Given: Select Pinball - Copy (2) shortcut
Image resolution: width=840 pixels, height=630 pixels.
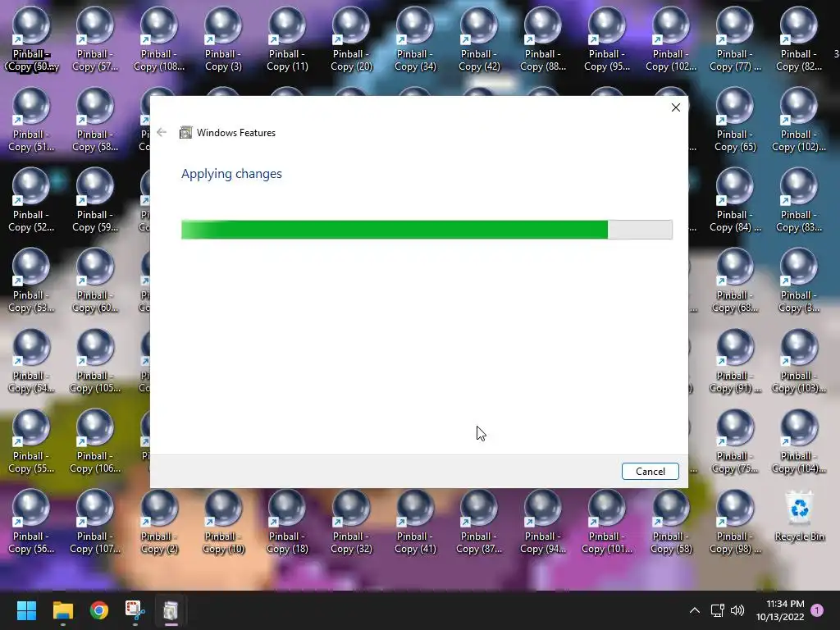Looking at the screenshot, I should [x=159, y=523].
